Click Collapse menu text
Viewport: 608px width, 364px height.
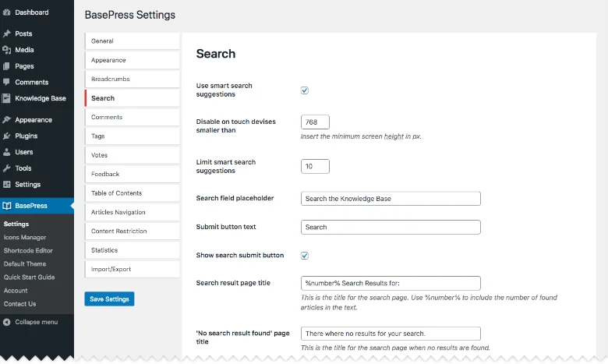(x=37, y=322)
